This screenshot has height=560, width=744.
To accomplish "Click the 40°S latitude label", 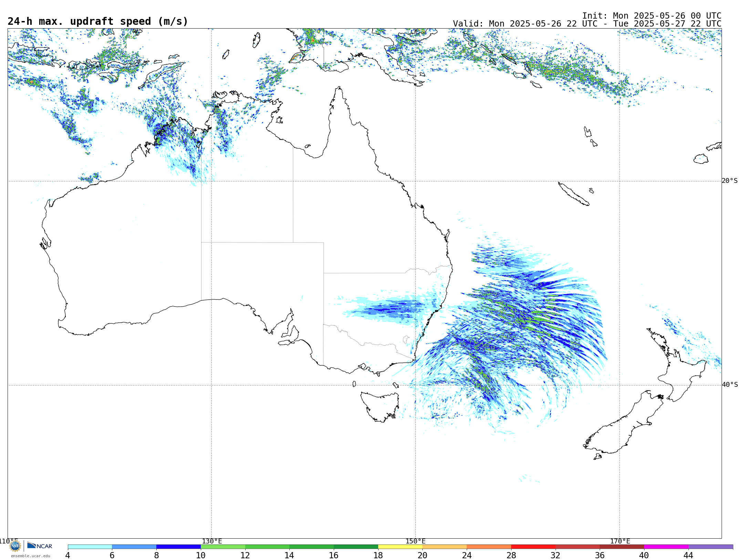I will [730, 385].
